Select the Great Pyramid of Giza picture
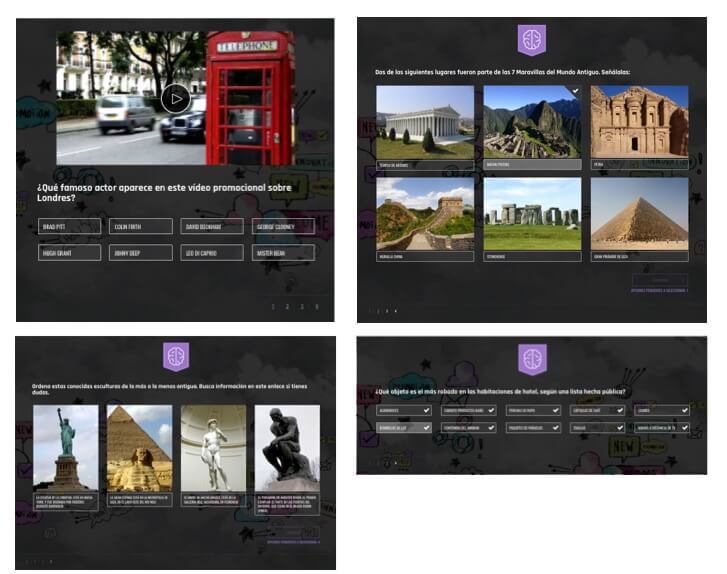 click(x=639, y=214)
